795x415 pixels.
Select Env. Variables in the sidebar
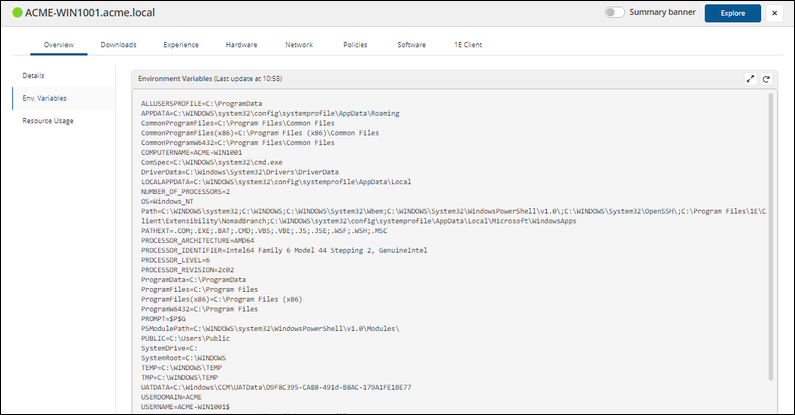pyautogui.click(x=42, y=98)
